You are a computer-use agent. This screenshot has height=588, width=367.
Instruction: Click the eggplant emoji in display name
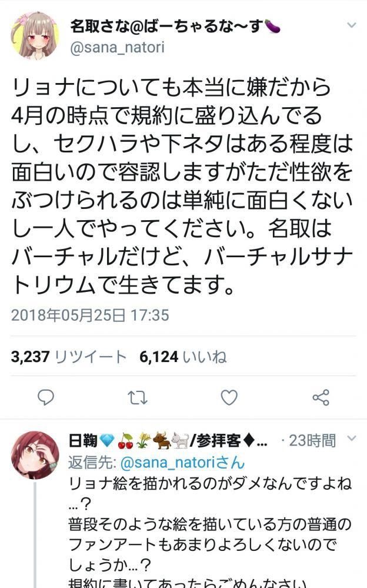pyautogui.click(x=272, y=26)
